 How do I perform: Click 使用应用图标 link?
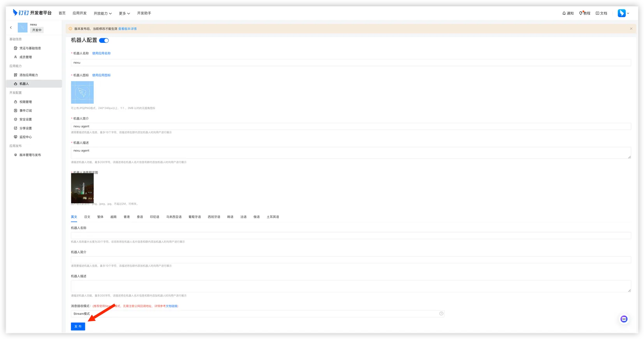[101, 75]
